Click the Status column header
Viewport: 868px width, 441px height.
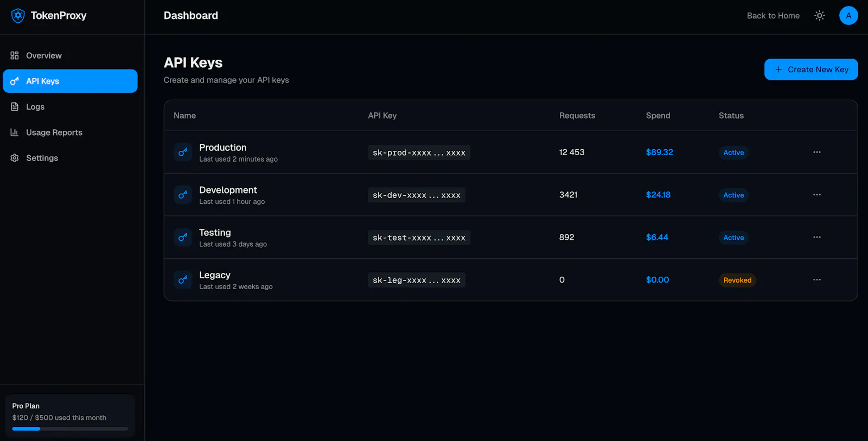[731, 116]
